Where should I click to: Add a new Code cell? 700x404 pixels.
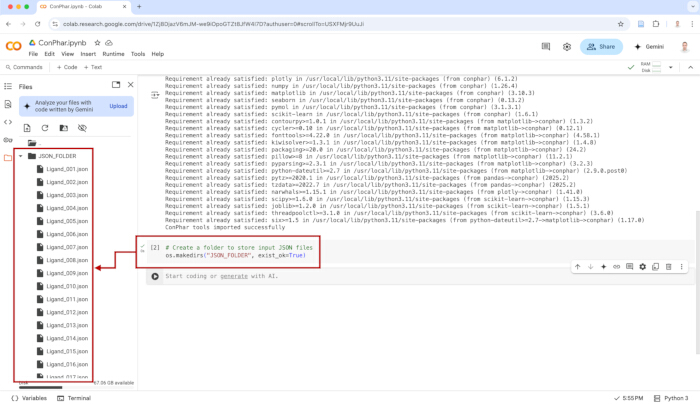tap(67, 67)
